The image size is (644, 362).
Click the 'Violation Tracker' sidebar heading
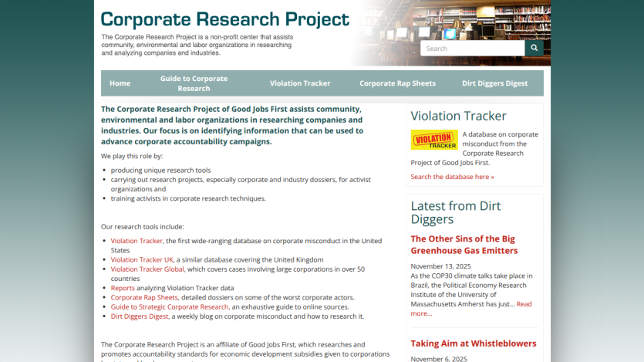coord(458,116)
